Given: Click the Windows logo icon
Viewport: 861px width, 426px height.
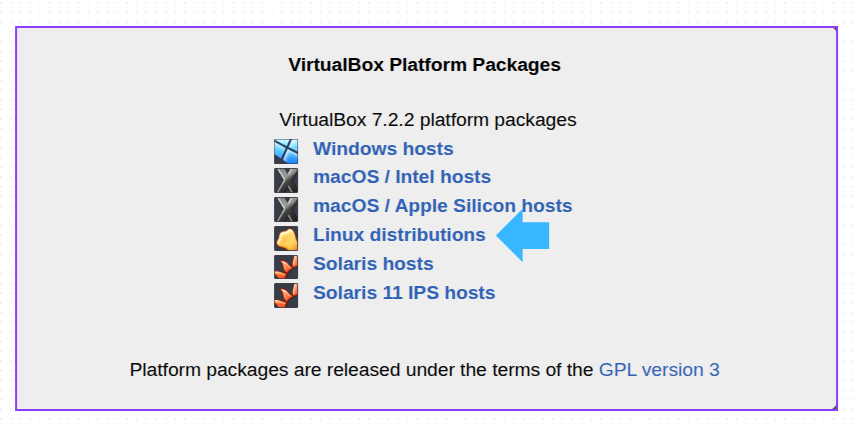Looking at the screenshot, I should click(x=286, y=151).
